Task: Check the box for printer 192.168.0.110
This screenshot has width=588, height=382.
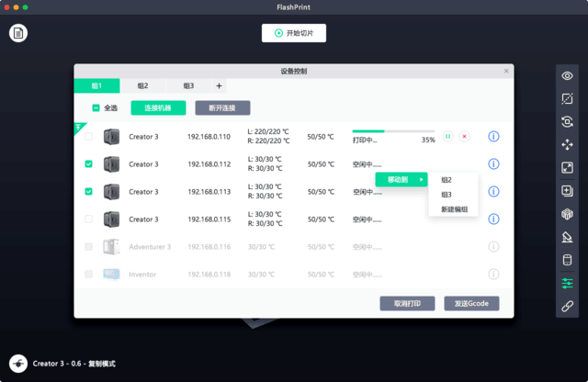Action: pyautogui.click(x=88, y=137)
